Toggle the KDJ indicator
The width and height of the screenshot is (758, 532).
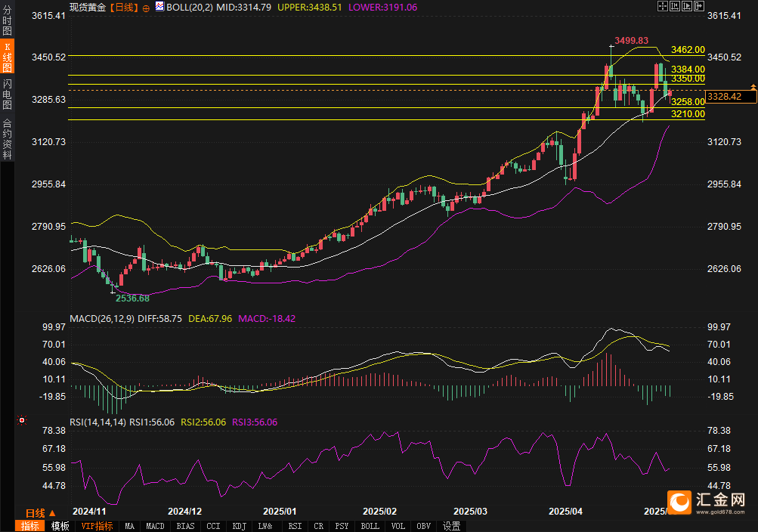[239, 526]
